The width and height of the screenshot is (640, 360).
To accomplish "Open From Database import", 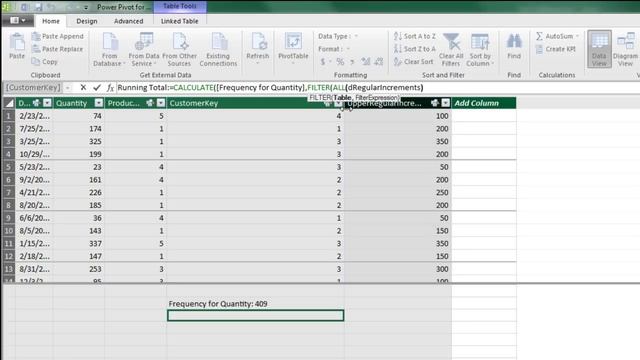I will tap(109, 49).
